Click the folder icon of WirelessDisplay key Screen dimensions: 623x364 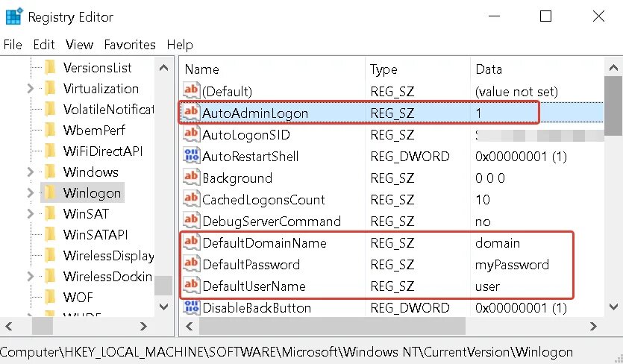coord(50,255)
